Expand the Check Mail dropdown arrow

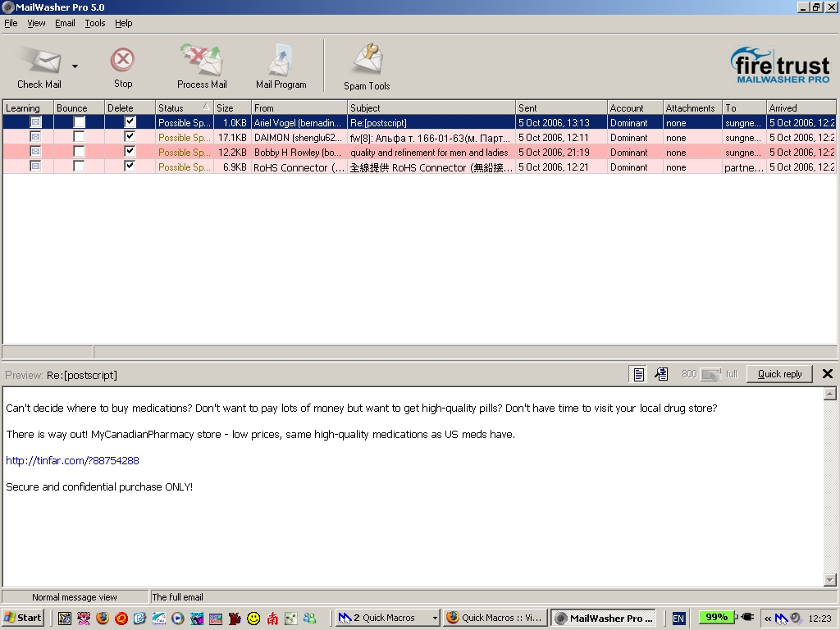tap(75, 66)
